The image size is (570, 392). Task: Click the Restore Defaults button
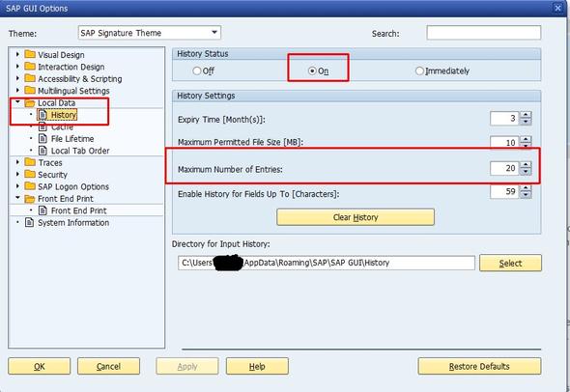[x=479, y=366]
